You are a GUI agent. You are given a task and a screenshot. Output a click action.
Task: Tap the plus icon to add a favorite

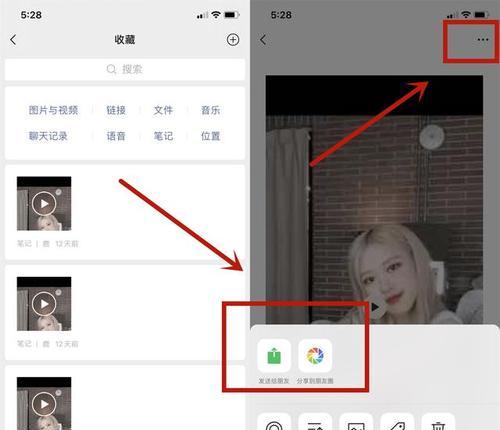[x=233, y=40]
